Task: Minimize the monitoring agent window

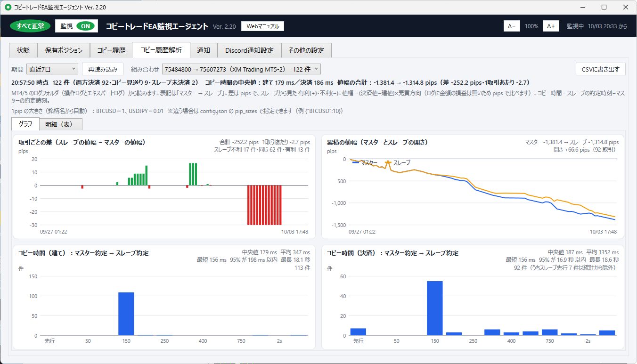Action: [583, 7]
